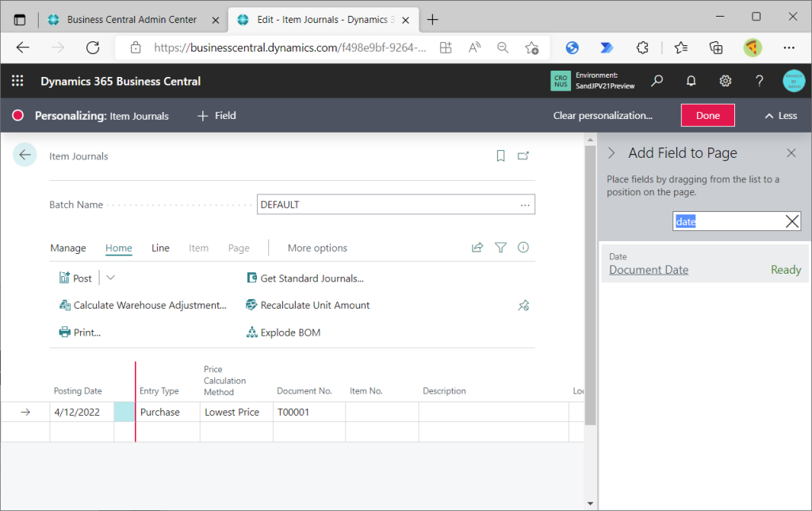Open the FactBox info icon
The width and height of the screenshot is (812, 511).
523,248
